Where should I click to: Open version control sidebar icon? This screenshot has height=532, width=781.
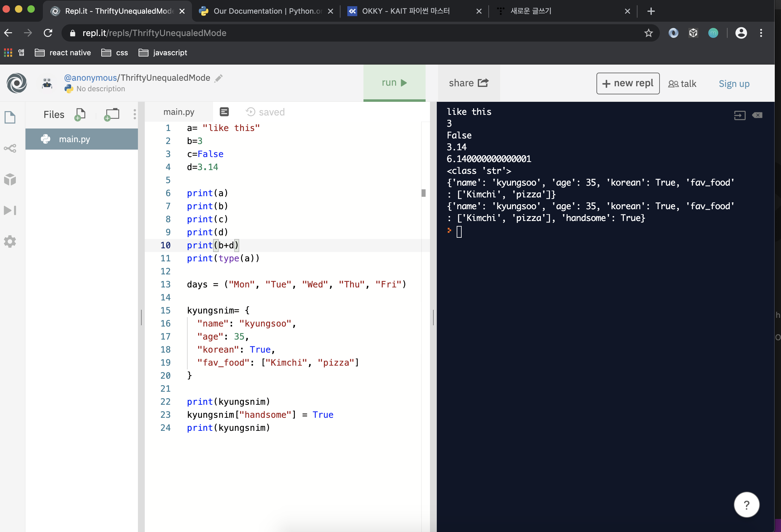pyautogui.click(x=10, y=148)
